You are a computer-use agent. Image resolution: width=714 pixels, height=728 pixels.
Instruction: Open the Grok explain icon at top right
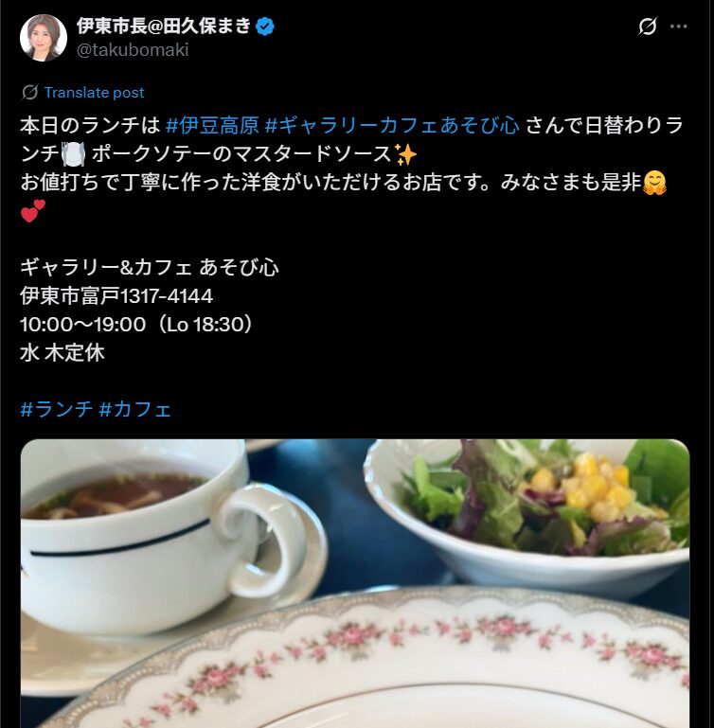647,27
